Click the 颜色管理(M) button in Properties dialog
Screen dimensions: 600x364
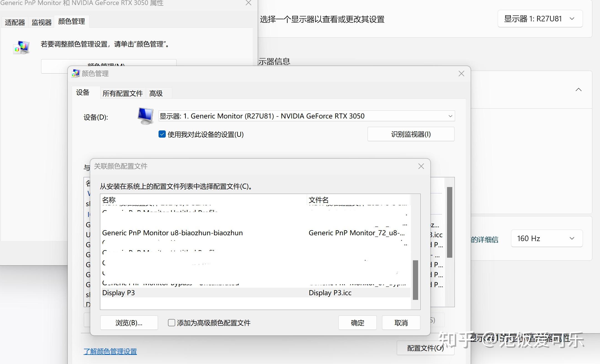coord(109,66)
